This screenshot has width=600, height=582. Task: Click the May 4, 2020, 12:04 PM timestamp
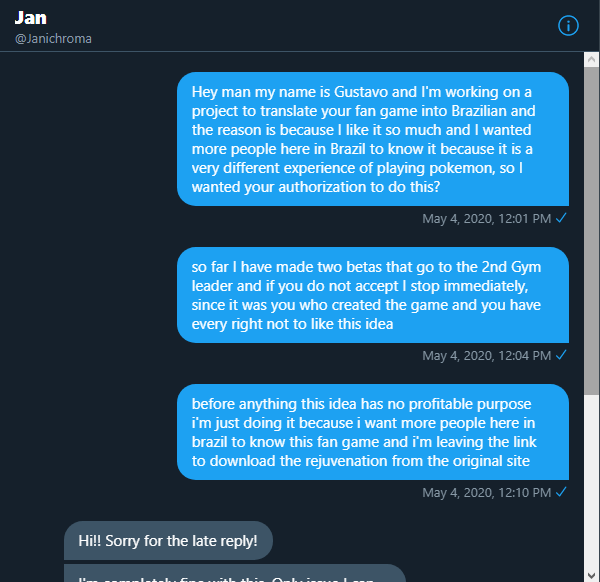(486, 355)
